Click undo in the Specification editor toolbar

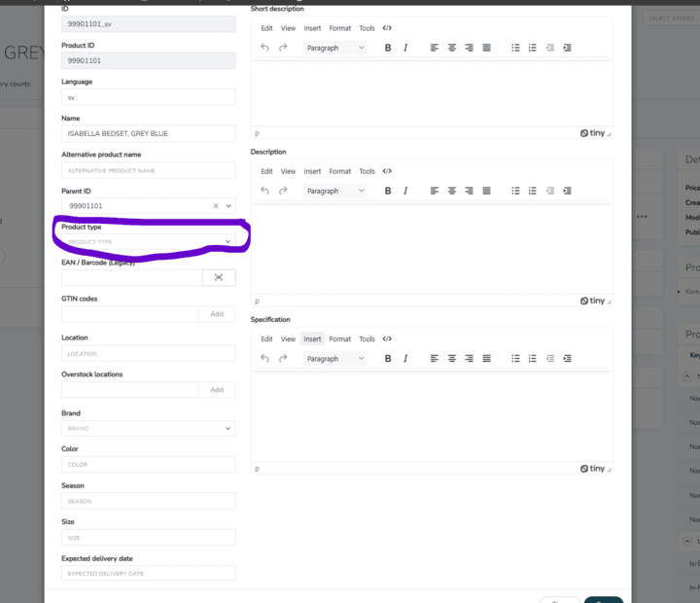264,358
